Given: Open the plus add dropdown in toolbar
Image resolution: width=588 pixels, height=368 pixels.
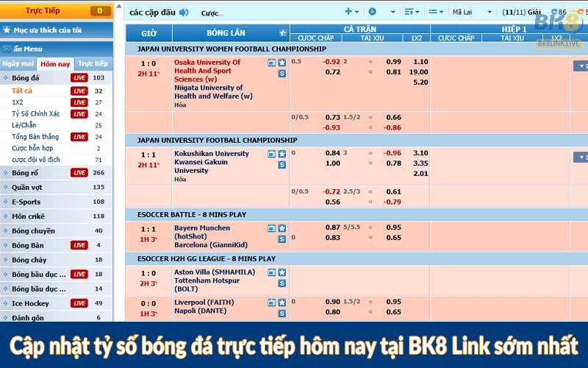Looking at the screenshot, I should pyautogui.click(x=351, y=12).
